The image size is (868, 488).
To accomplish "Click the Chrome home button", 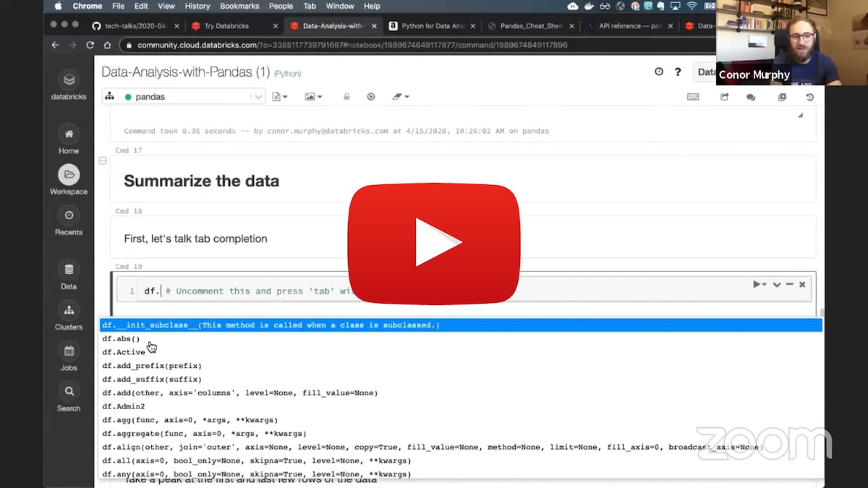I will (107, 45).
